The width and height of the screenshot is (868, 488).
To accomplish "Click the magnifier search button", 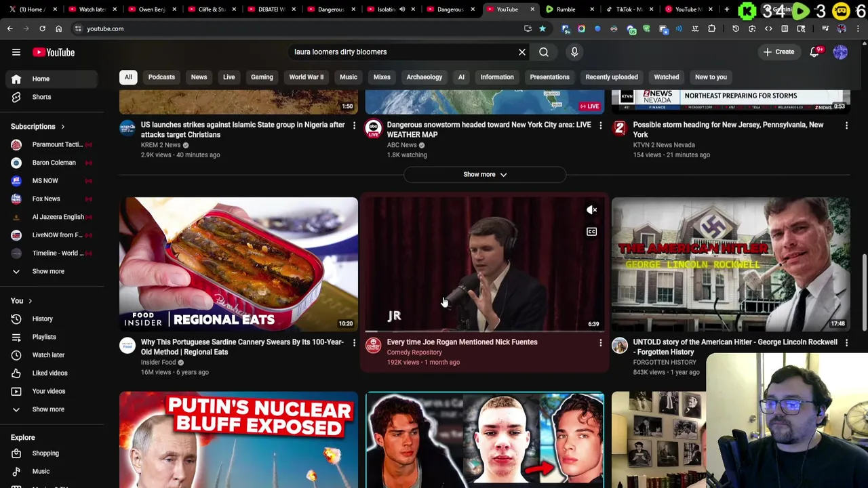I will pos(544,52).
